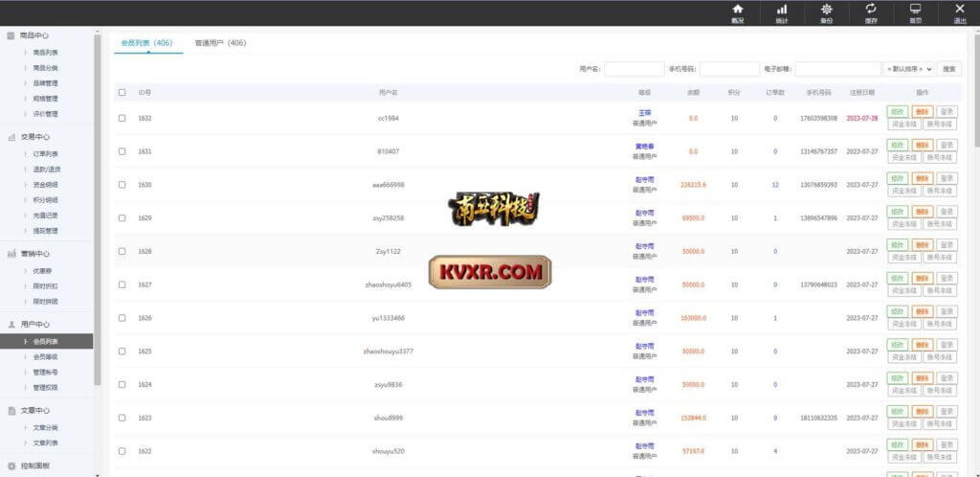The width and height of the screenshot is (980, 477).
Task: Click 登录 for user aaa666998
Action: (x=947, y=178)
